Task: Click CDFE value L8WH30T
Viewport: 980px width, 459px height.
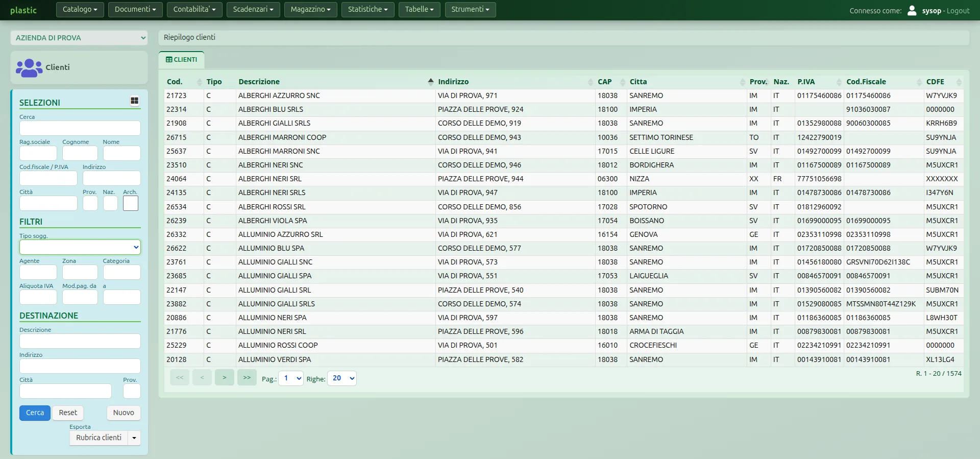Action: point(942,318)
